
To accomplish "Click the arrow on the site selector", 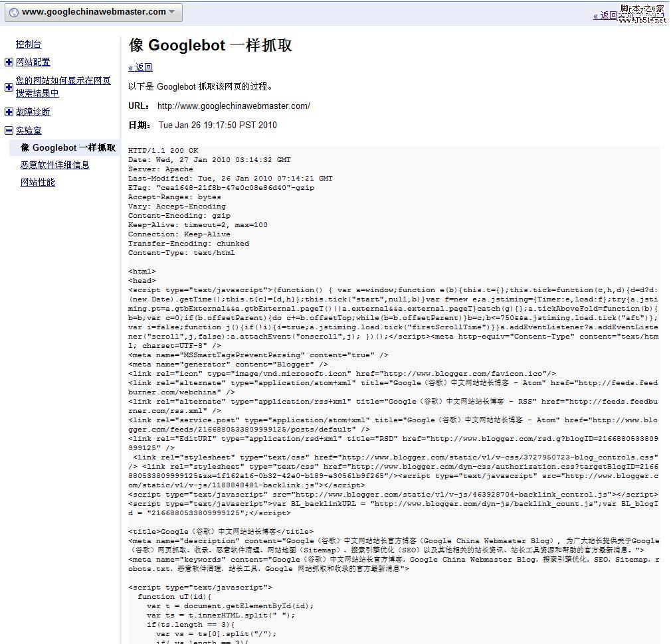I will tap(172, 12).
